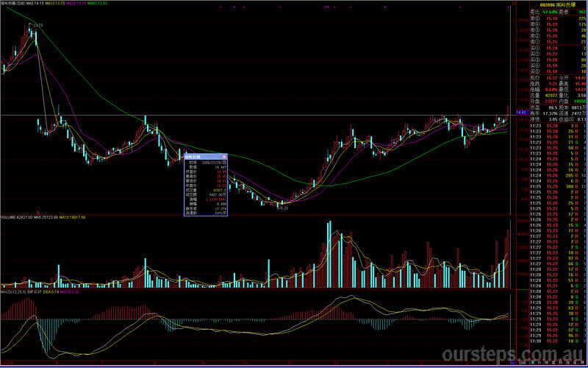Image resolution: width=588 pixels, height=368 pixels.
Task: Click the 卖② ask row at 15.26
Action: point(558,35)
